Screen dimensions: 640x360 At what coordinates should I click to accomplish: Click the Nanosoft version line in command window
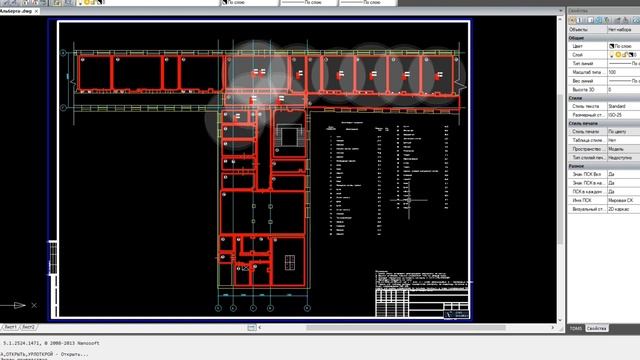coord(51,343)
